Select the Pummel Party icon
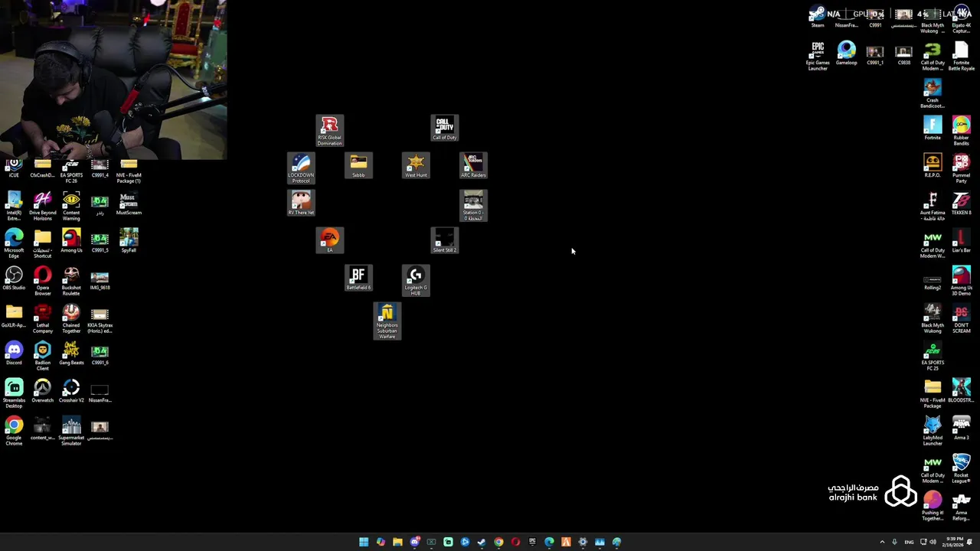This screenshot has height=551, width=980. (961, 168)
